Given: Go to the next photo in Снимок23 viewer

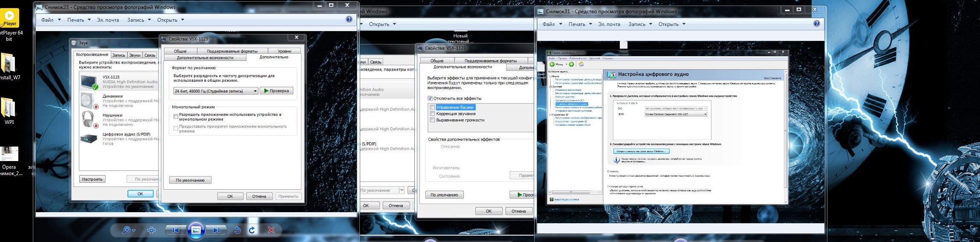Looking at the screenshot, I should (x=217, y=230).
